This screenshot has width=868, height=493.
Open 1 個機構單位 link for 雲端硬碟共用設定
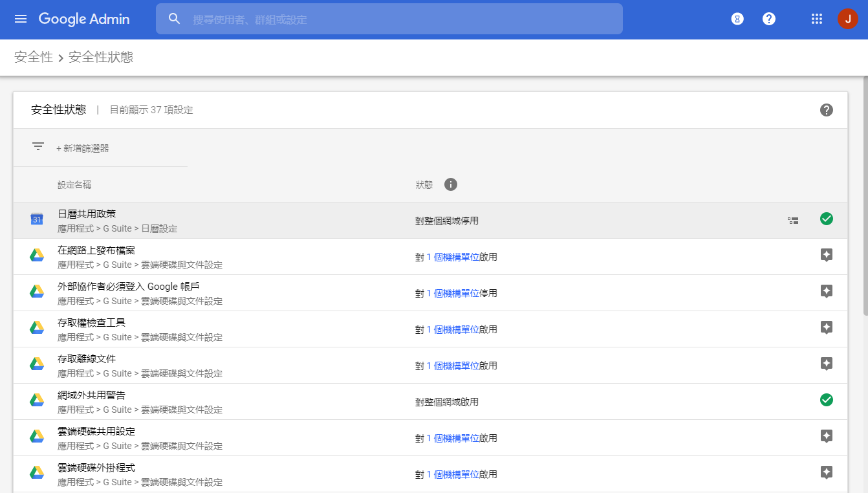[453, 438]
